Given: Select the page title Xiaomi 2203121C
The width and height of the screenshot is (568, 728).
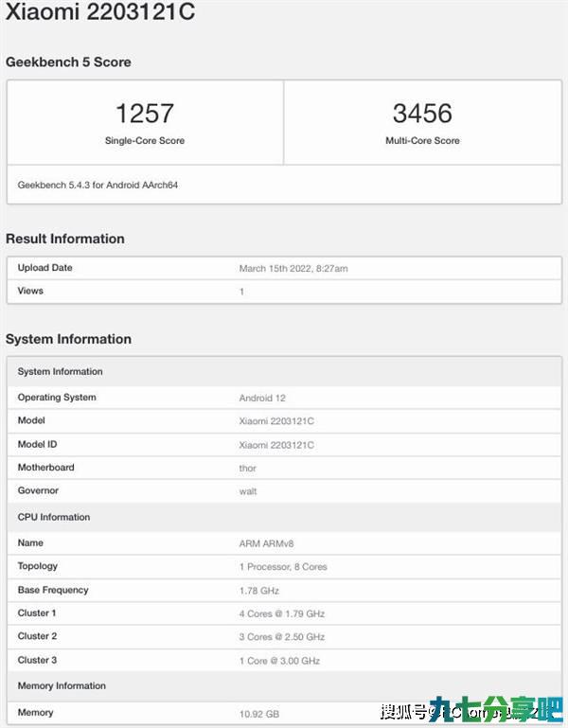Looking at the screenshot, I should [x=100, y=10].
